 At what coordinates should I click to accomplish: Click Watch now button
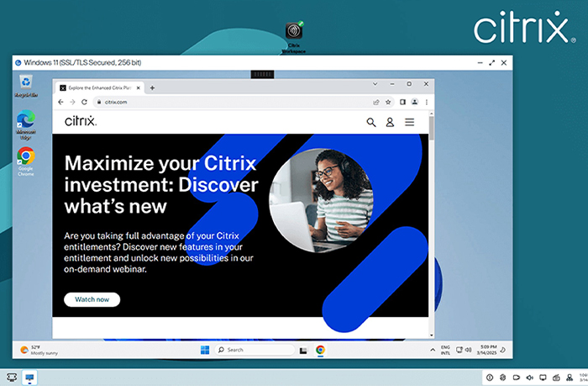92,299
